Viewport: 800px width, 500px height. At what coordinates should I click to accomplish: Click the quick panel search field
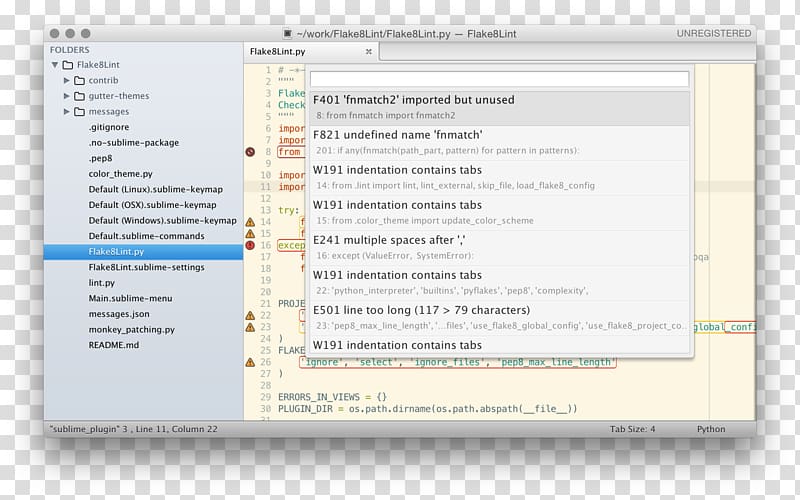[x=499, y=79]
